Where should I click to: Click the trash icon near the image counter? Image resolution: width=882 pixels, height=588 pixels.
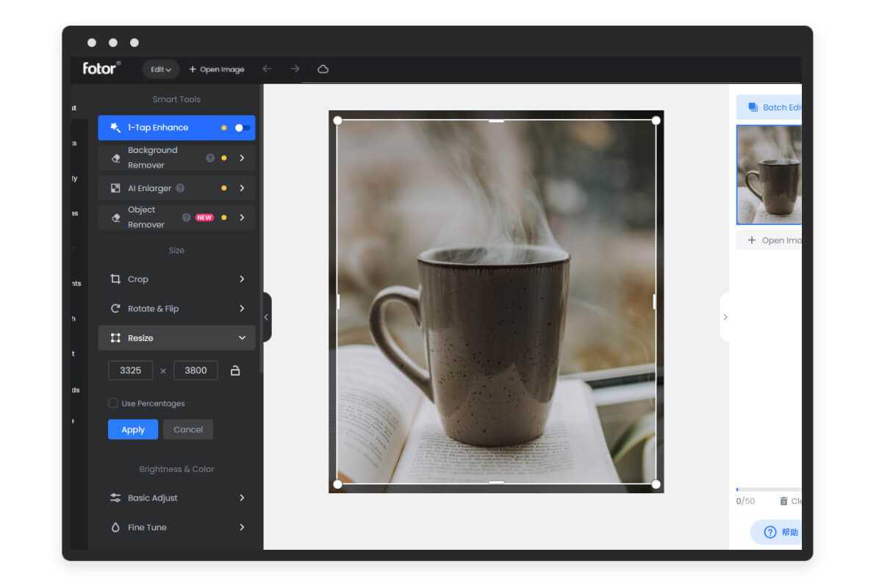[x=784, y=501]
